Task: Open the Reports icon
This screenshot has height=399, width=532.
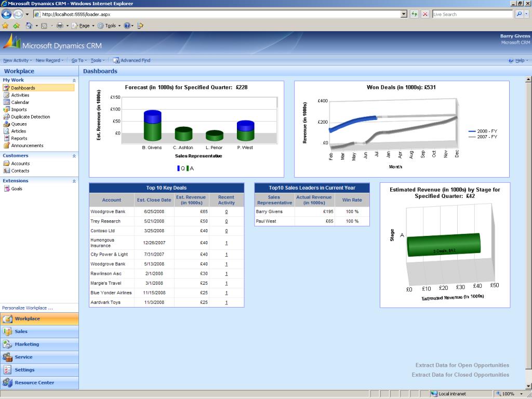Action: click(x=6, y=138)
